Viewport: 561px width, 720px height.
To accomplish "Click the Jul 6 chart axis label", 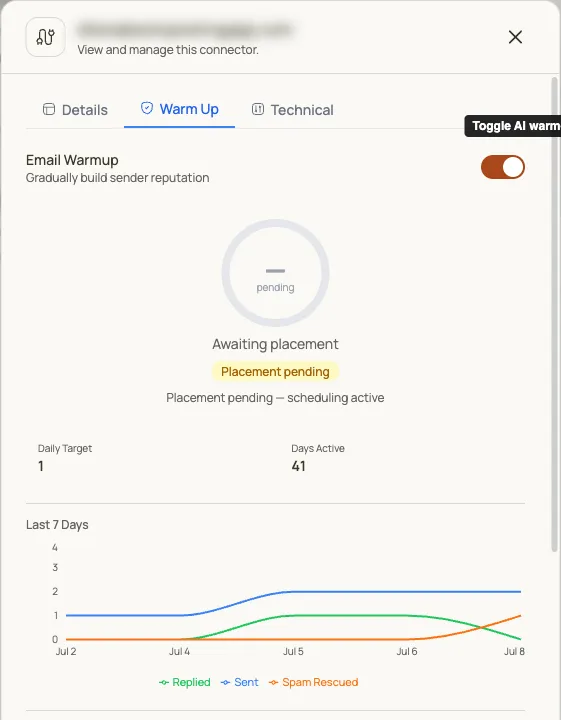I will 407,652.
